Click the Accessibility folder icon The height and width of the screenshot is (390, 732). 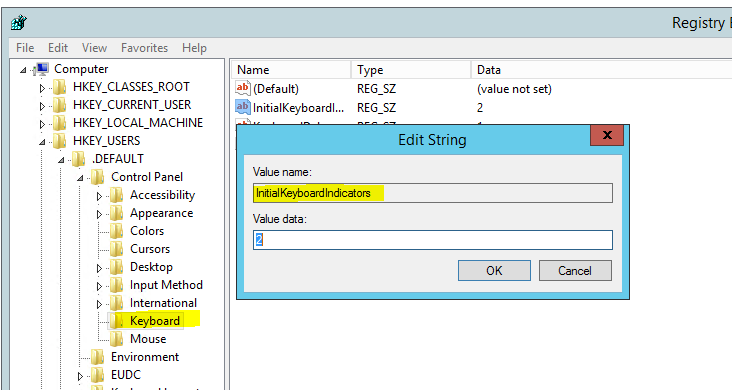click(x=116, y=195)
